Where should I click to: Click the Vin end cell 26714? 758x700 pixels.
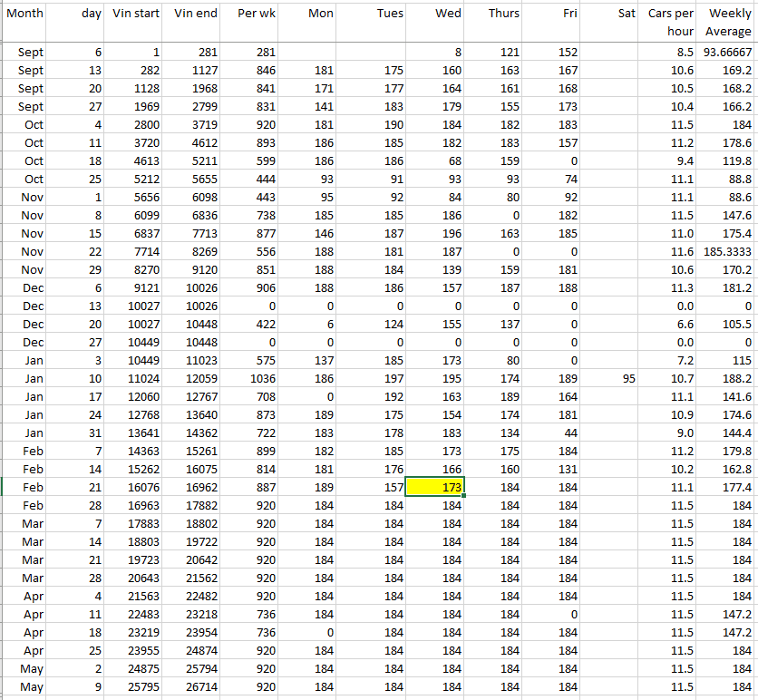tap(194, 686)
